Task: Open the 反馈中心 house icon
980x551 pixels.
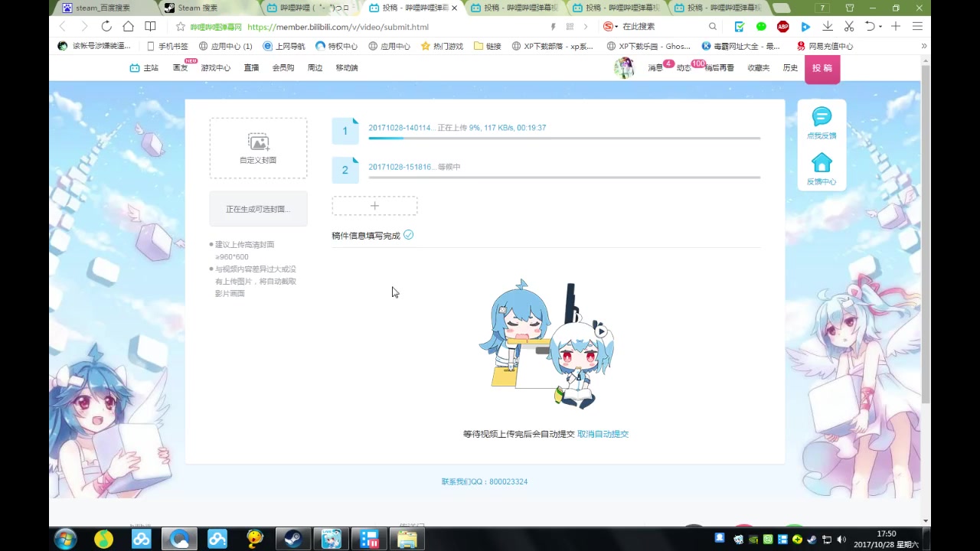Action: [822, 163]
